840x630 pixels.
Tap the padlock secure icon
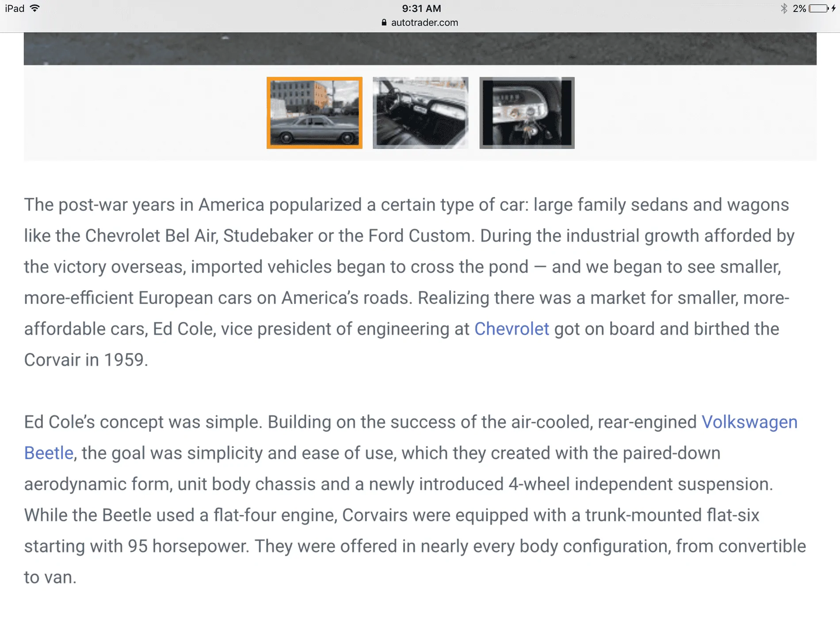click(x=384, y=23)
